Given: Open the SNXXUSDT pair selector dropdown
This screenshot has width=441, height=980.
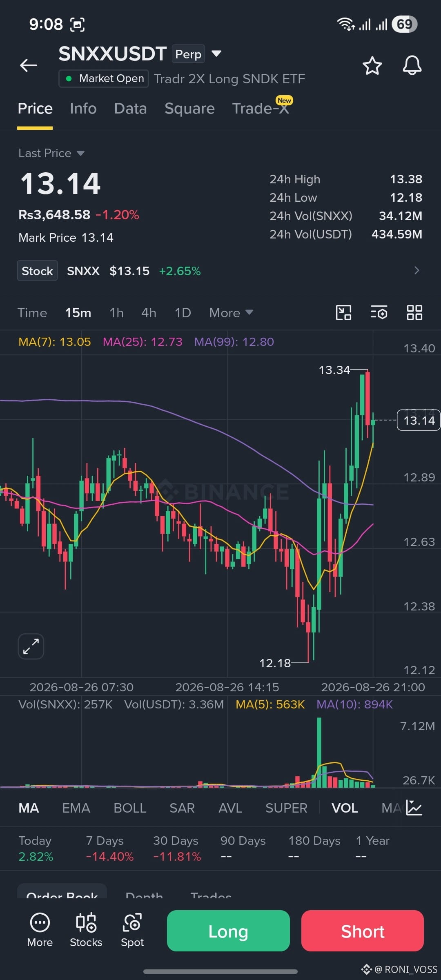Looking at the screenshot, I should coord(216,53).
